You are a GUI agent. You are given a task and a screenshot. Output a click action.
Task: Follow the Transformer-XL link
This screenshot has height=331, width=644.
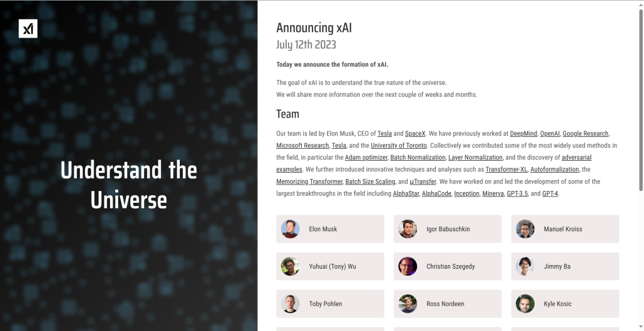tap(506, 170)
